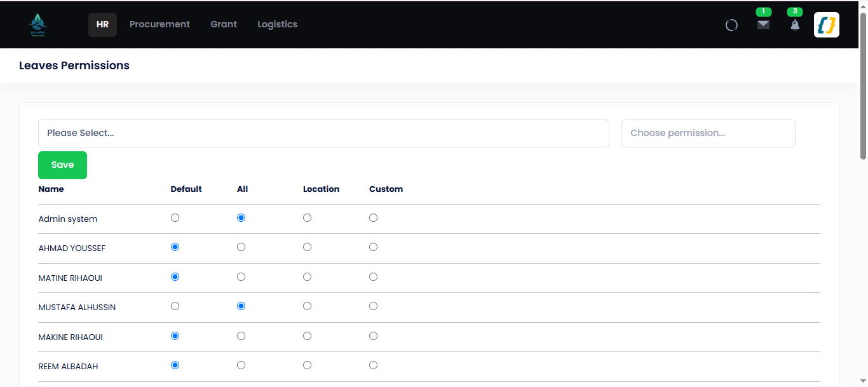
Task: Open the Choose permission dropdown
Action: click(x=708, y=133)
